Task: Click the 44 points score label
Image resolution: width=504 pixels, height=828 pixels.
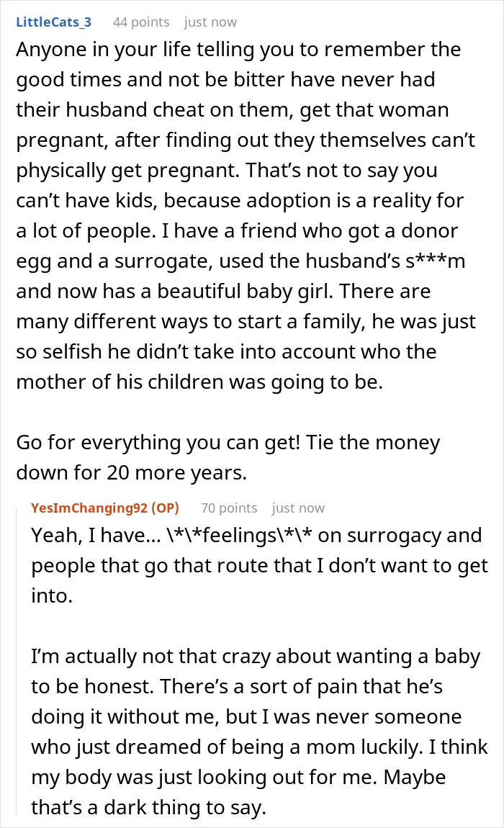Action: pos(141,22)
